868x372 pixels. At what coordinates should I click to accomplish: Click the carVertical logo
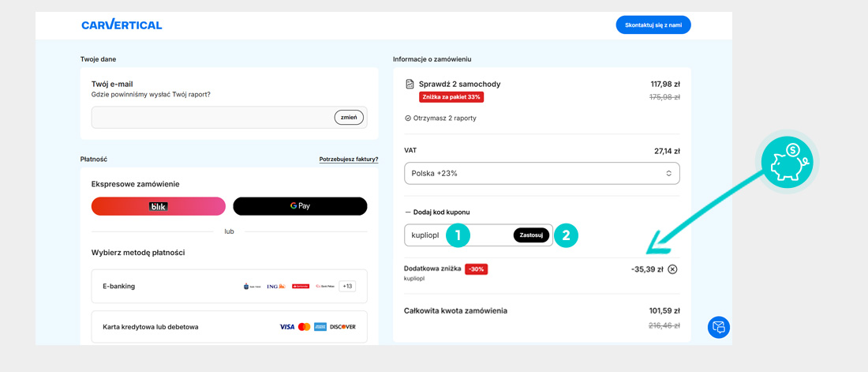pyautogui.click(x=122, y=24)
